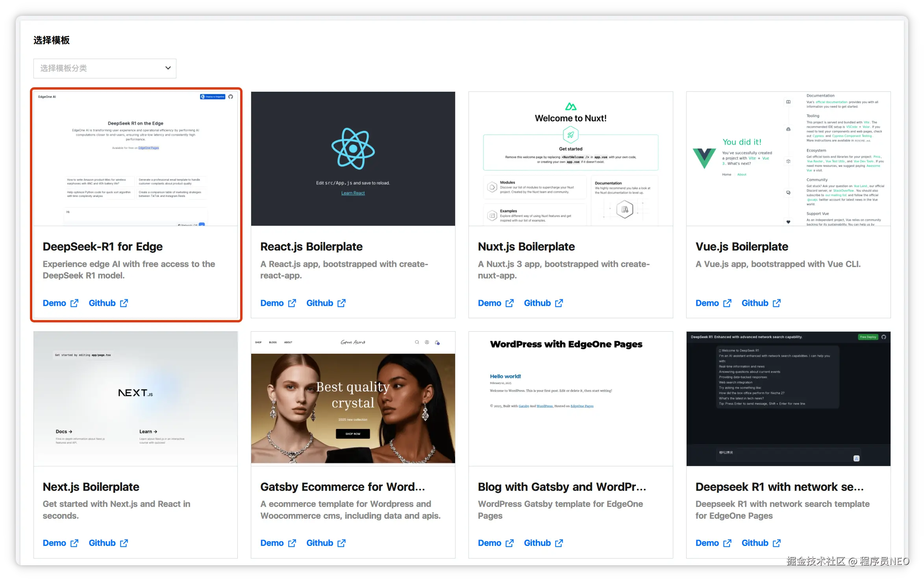
Task: Open Blog with Gatsby and WordPress Demo
Action: 489,543
